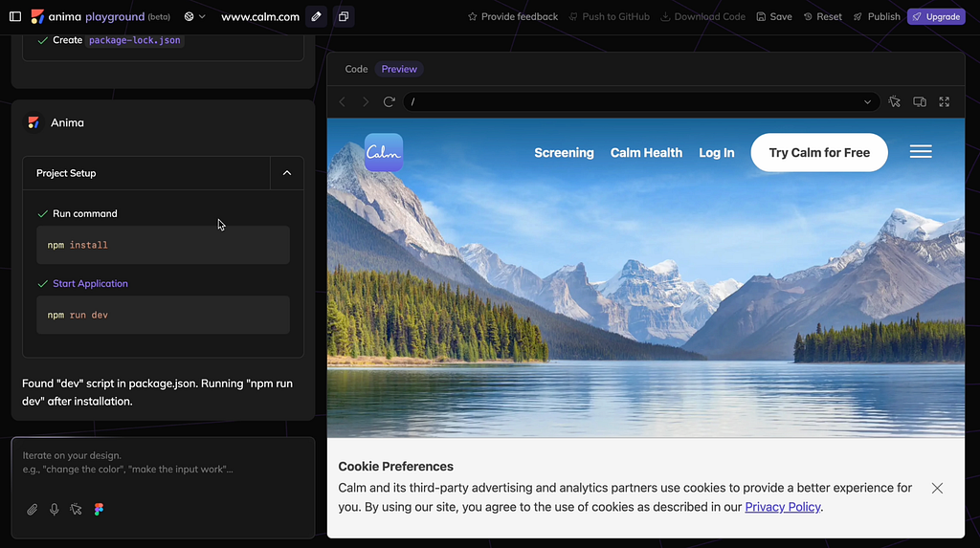Open Screening nav link

[x=564, y=152]
